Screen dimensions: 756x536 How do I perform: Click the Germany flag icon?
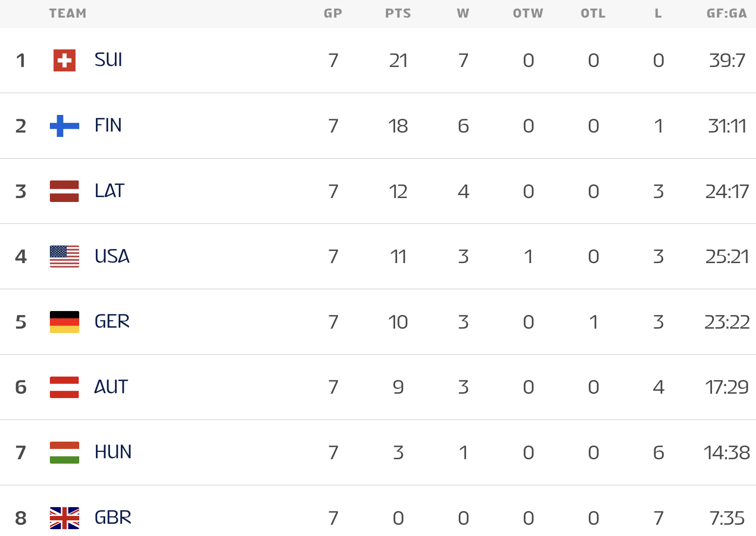pyautogui.click(x=65, y=322)
